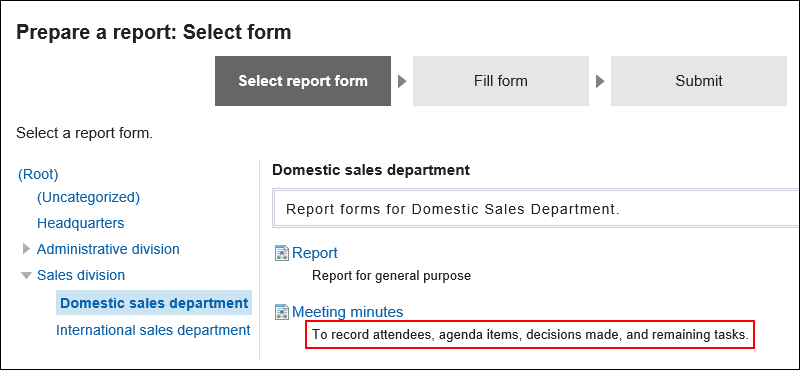Open the Meeting minutes form link
The height and width of the screenshot is (370, 800).
pos(347,312)
